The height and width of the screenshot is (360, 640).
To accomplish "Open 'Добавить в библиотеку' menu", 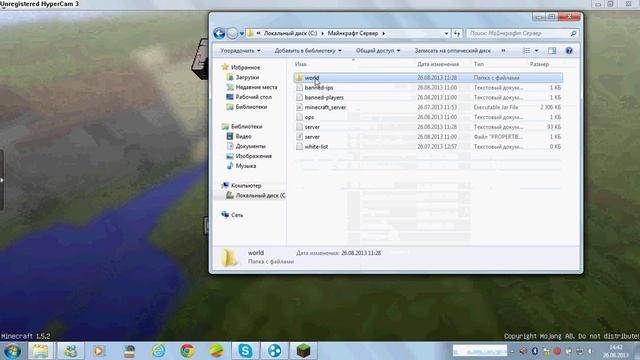I will [308, 51].
